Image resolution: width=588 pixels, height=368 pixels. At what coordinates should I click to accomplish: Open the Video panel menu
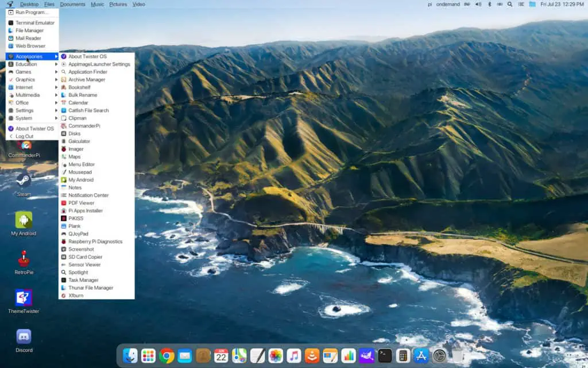point(139,4)
